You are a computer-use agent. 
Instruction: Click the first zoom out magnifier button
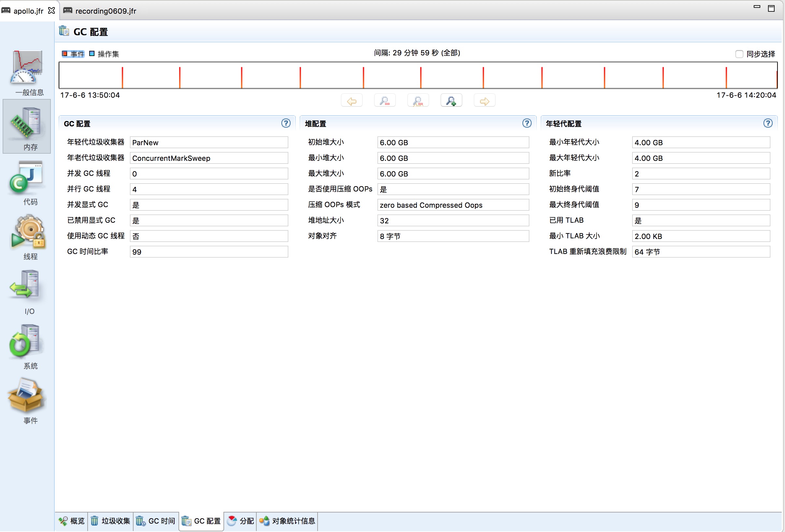385,101
